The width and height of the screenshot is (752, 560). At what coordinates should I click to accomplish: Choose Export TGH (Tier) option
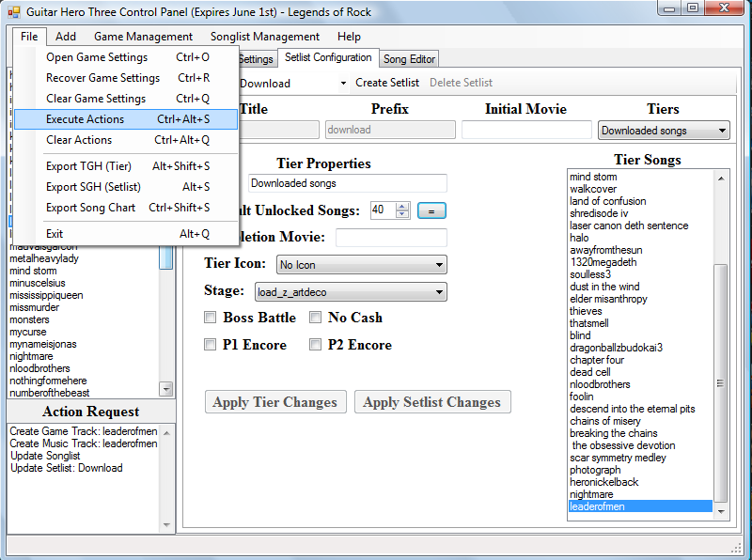click(127, 166)
